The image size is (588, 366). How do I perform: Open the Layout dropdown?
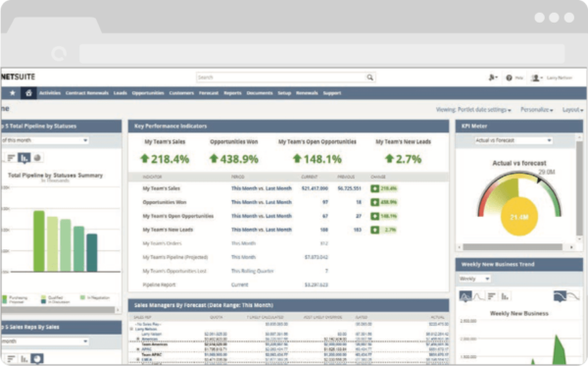point(572,110)
